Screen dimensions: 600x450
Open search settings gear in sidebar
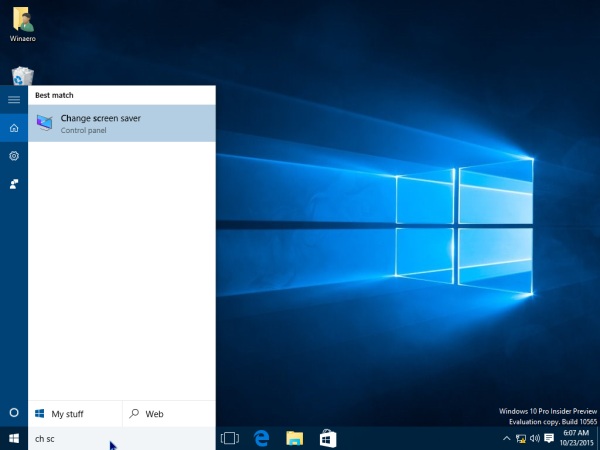pyautogui.click(x=14, y=156)
